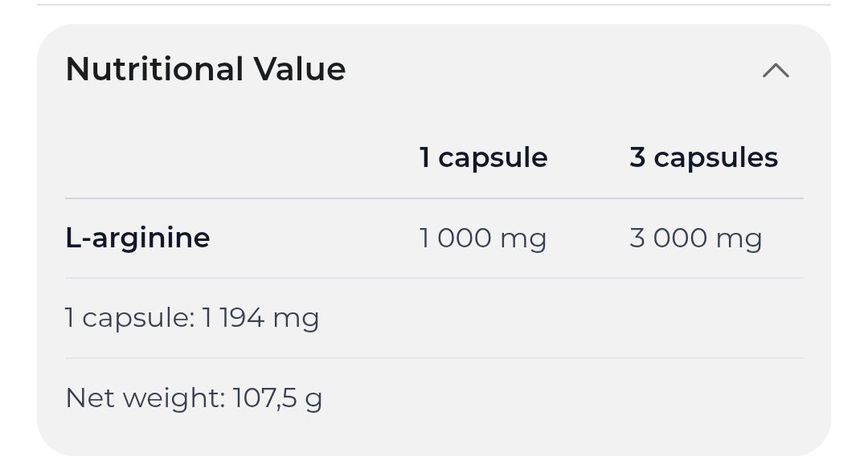Click the divider line below column headers
The image size is (868, 469).
(434, 198)
